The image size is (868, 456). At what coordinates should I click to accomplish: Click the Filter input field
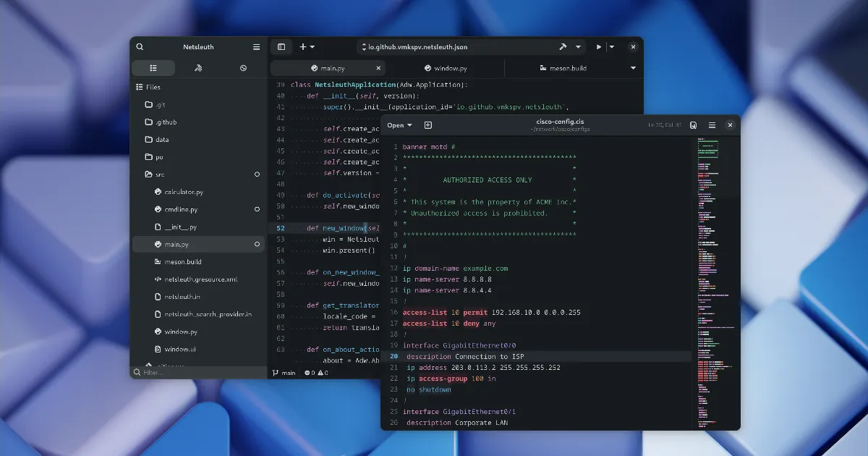[x=195, y=373]
